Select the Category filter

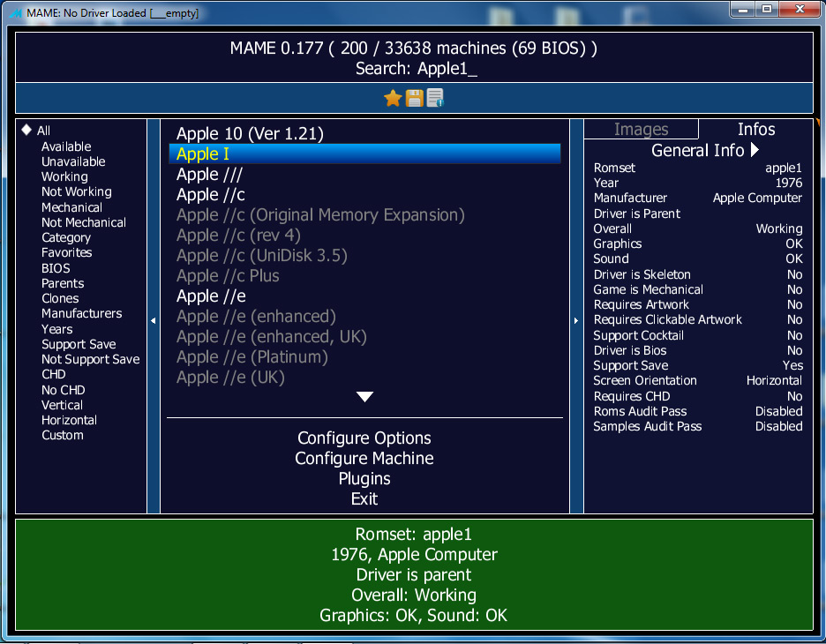(x=66, y=237)
